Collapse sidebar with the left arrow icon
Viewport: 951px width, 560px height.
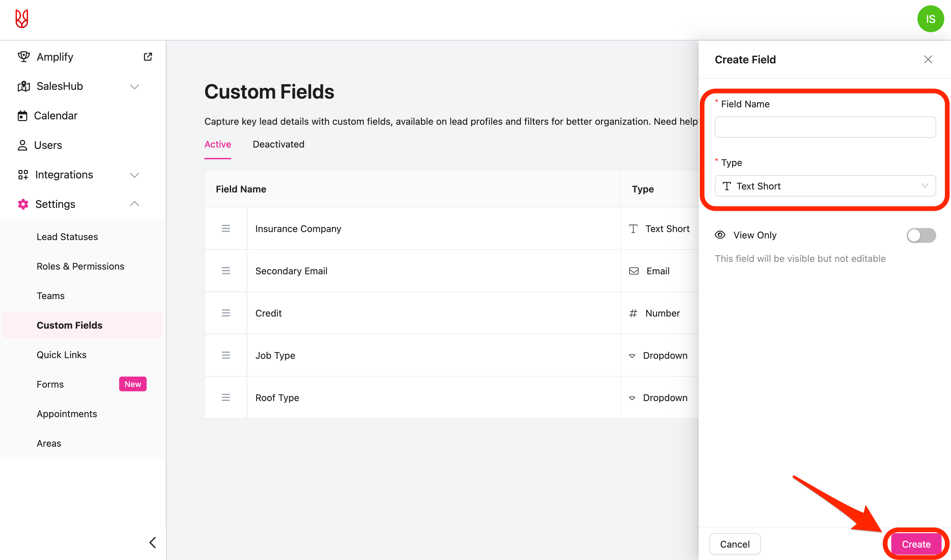(x=153, y=542)
